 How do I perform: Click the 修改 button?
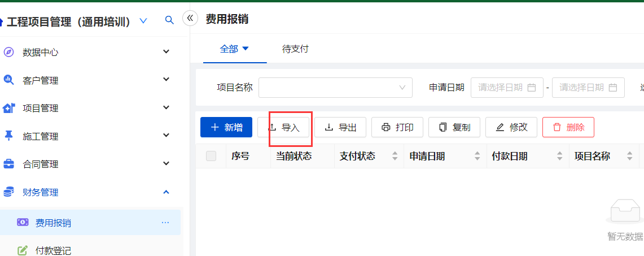pos(511,127)
